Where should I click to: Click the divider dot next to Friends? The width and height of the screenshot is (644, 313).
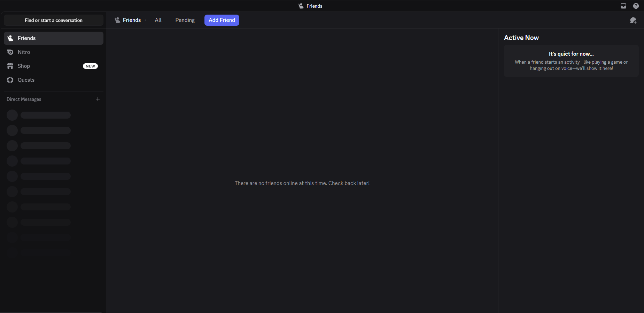coord(146,20)
